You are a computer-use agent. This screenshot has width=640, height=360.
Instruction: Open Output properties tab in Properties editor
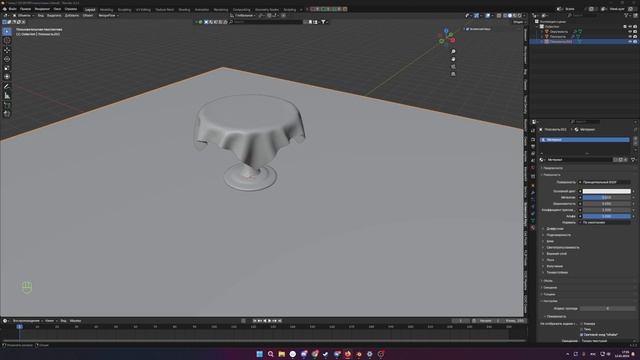(x=533, y=147)
